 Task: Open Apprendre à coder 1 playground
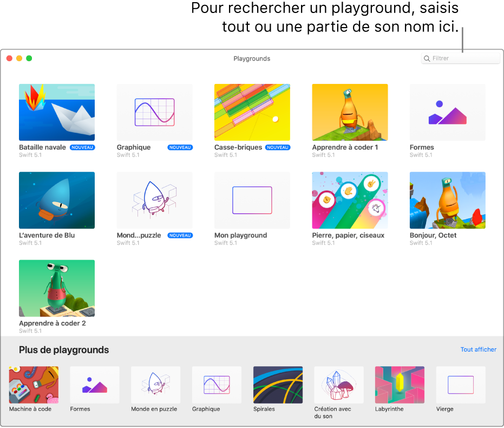click(350, 112)
